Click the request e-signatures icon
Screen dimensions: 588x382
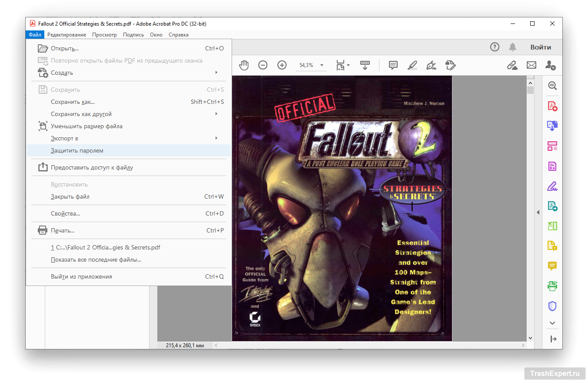pos(450,65)
